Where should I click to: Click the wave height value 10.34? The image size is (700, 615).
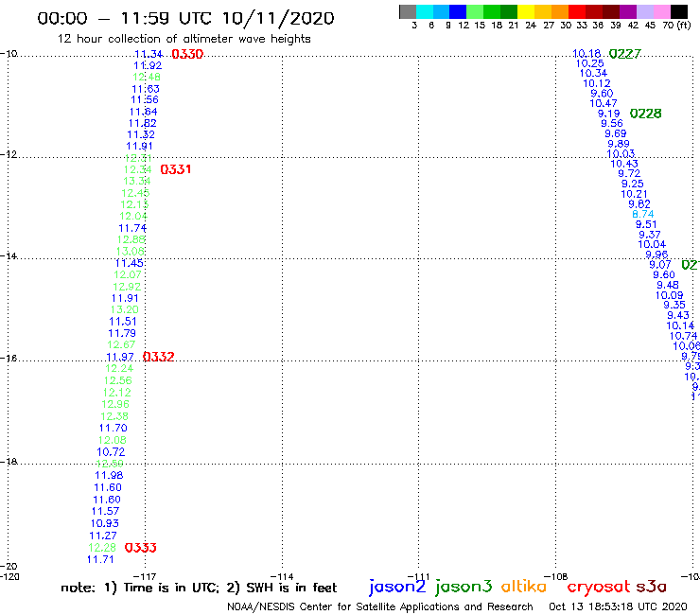(x=593, y=73)
